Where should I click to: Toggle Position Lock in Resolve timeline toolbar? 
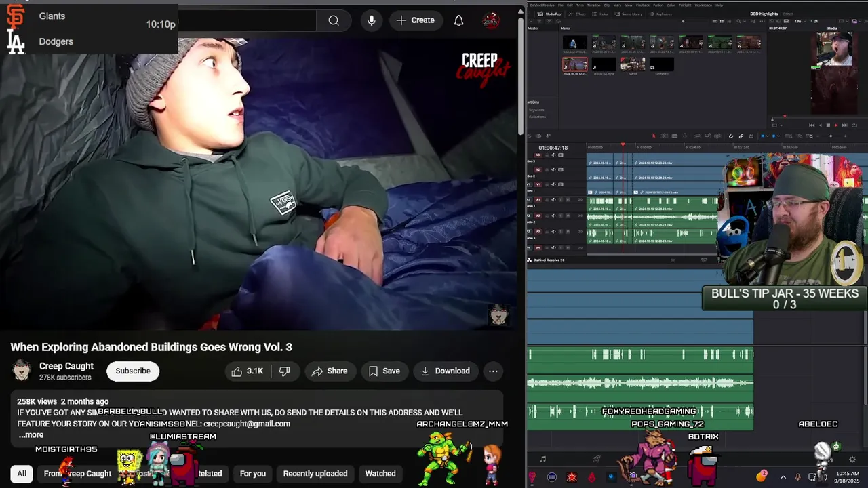click(751, 136)
